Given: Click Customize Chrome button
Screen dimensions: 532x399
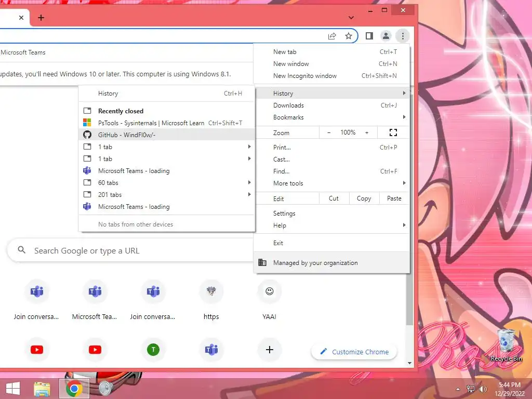Looking at the screenshot, I should pyautogui.click(x=354, y=352).
